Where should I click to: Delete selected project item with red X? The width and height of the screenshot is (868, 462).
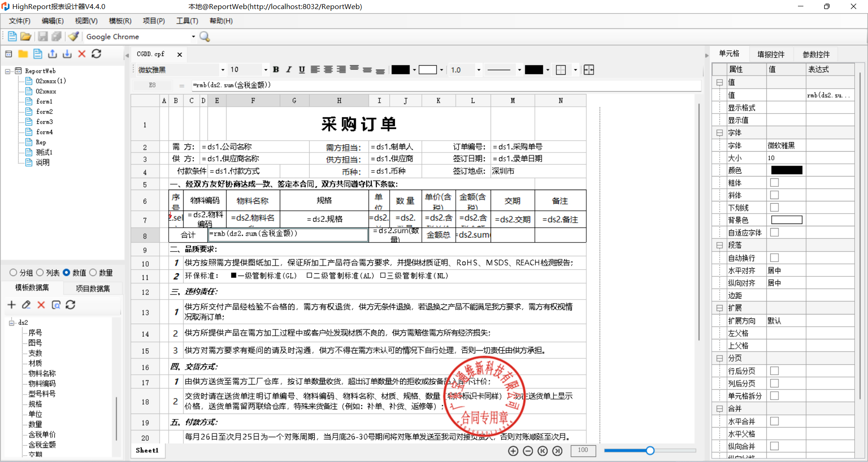[x=82, y=54]
